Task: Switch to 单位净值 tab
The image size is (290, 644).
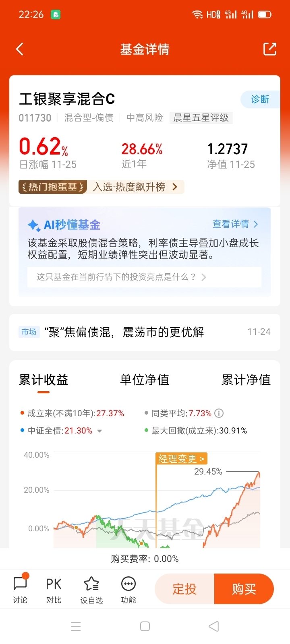Action: (145, 380)
